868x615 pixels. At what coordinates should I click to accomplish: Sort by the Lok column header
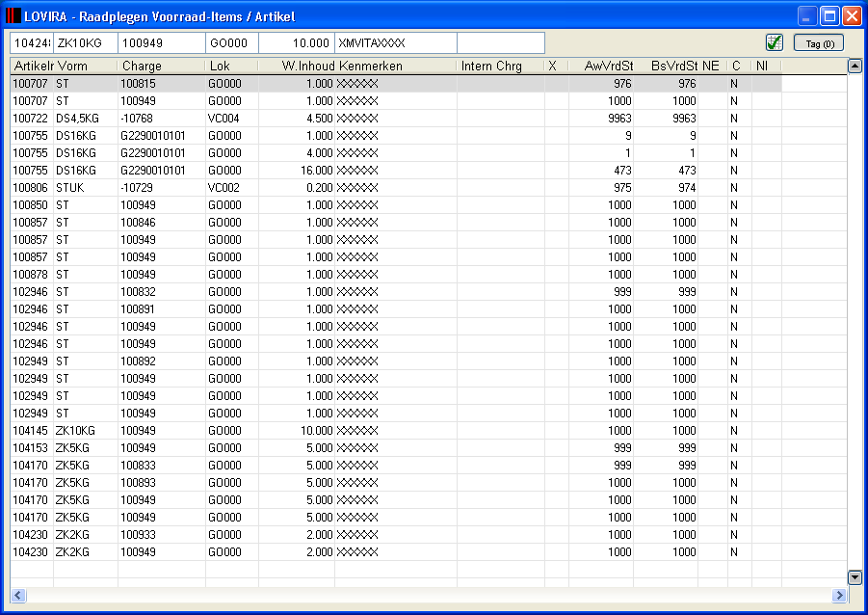click(x=232, y=66)
